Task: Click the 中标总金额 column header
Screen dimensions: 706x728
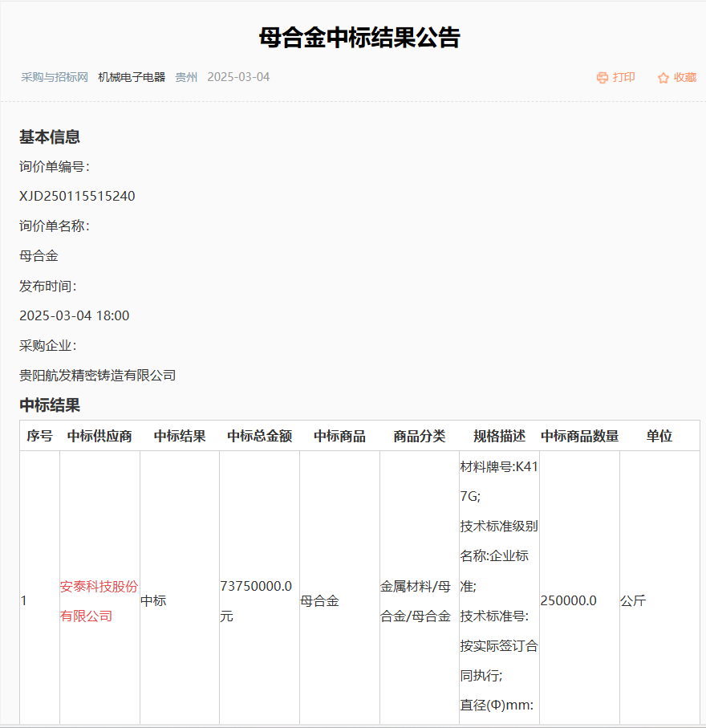Action: point(259,436)
